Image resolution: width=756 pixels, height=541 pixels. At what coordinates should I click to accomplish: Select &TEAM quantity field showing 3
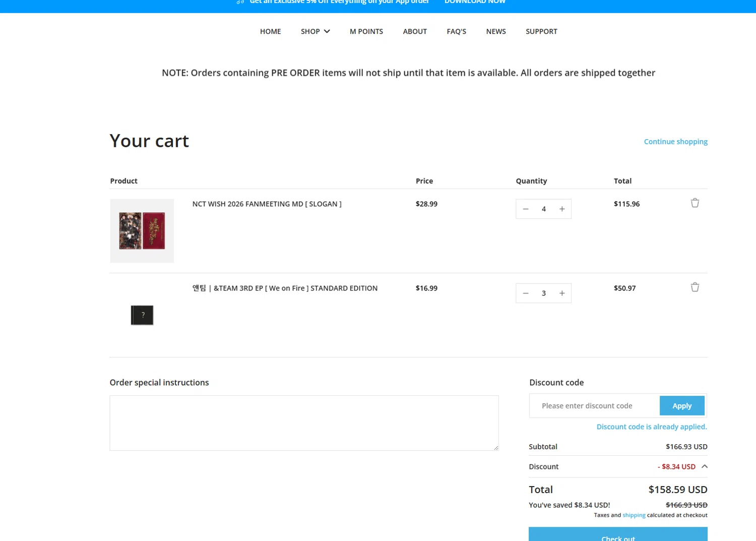tap(544, 293)
